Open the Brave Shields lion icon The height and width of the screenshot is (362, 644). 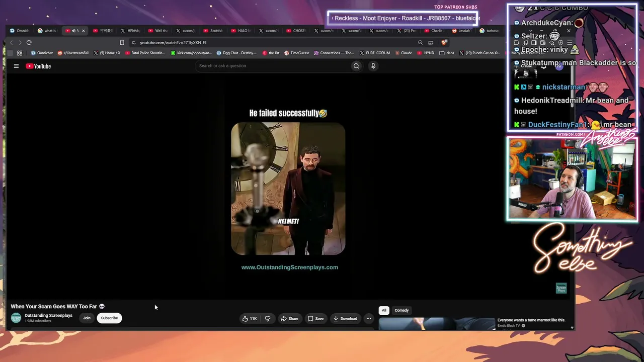coord(443,43)
